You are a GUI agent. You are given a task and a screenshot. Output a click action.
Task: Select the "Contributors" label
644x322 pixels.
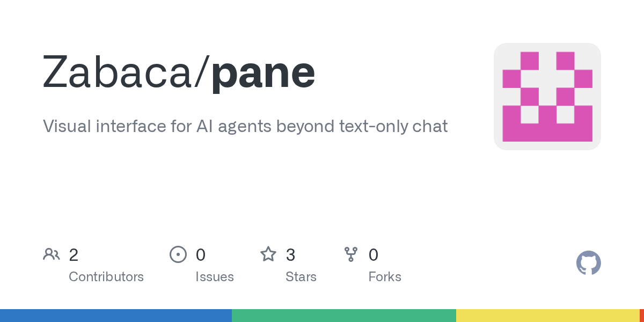[106, 277]
